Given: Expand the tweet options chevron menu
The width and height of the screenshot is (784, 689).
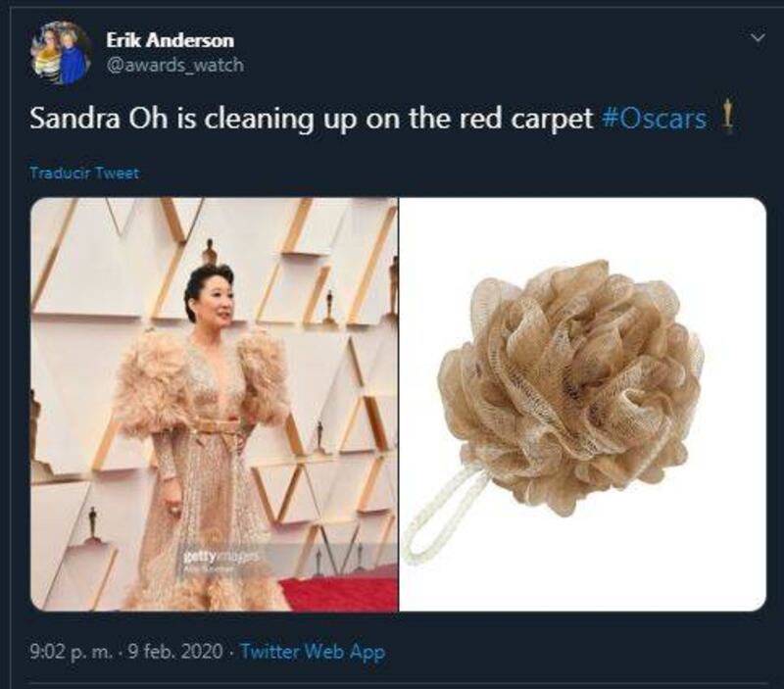Looking at the screenshot, I should (x=758, y=37).
